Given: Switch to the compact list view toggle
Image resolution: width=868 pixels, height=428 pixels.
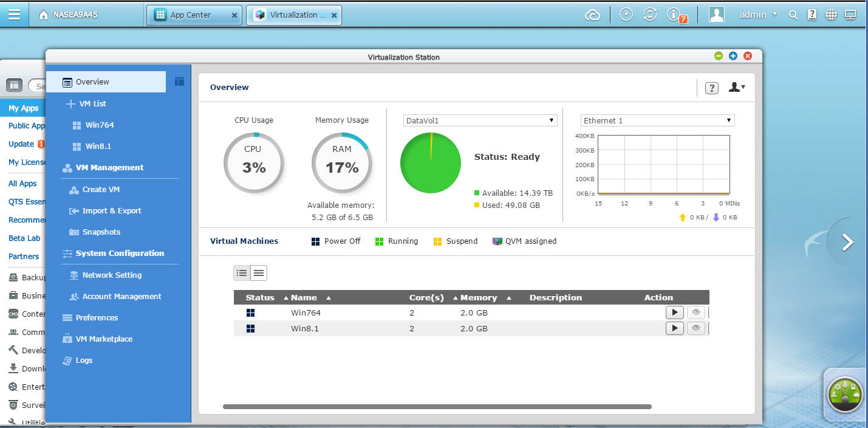Looking at the screenshot, I should click(259, 273).
